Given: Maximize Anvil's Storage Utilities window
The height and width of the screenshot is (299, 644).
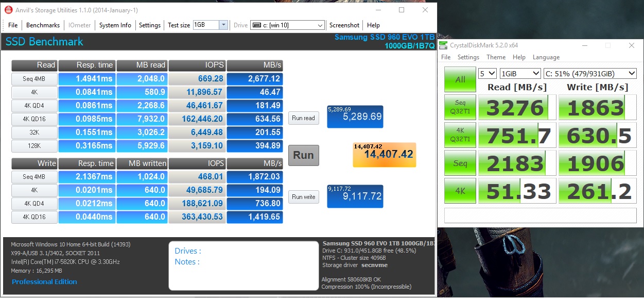Looking at the screenshot, I should (402, 10).
